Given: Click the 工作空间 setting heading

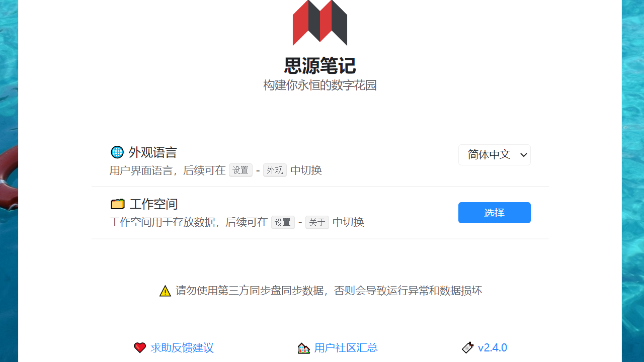Looking at the screenshot, I should pyautogui.click(x=154, y=204).
